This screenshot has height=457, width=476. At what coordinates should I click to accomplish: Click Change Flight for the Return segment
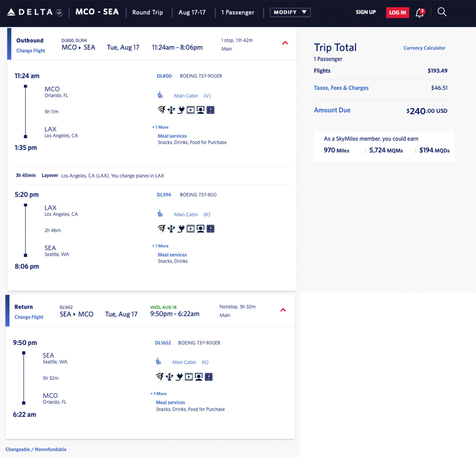click(29, 317)
